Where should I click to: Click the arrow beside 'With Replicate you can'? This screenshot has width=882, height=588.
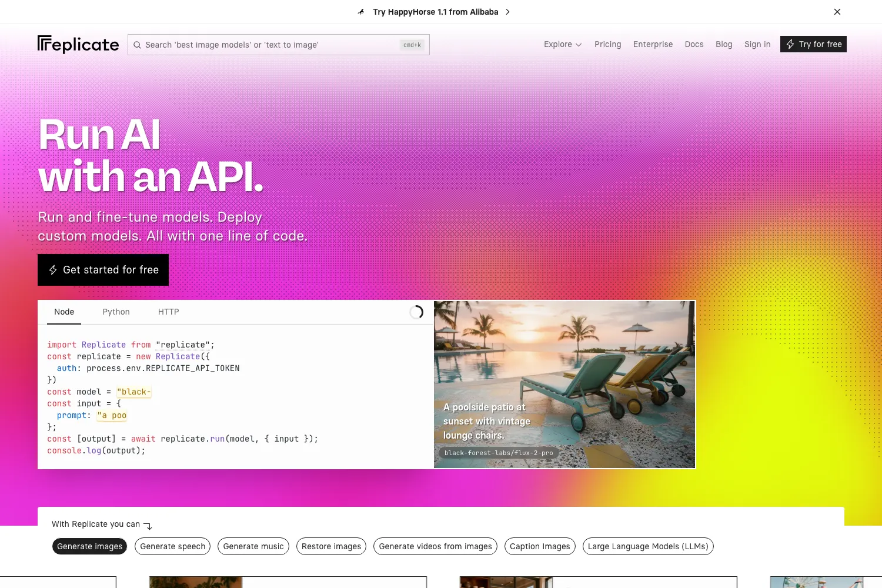click(148, 526)
